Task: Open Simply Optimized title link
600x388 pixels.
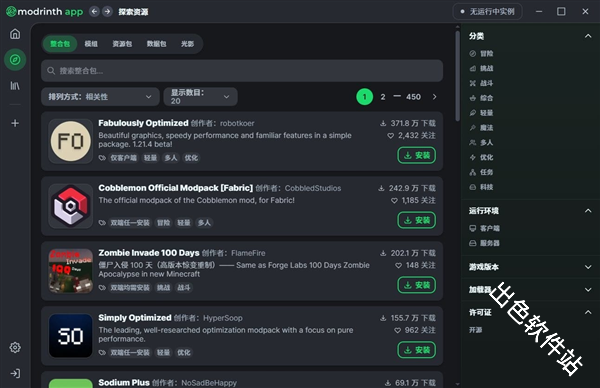Action: coord(135,318)
